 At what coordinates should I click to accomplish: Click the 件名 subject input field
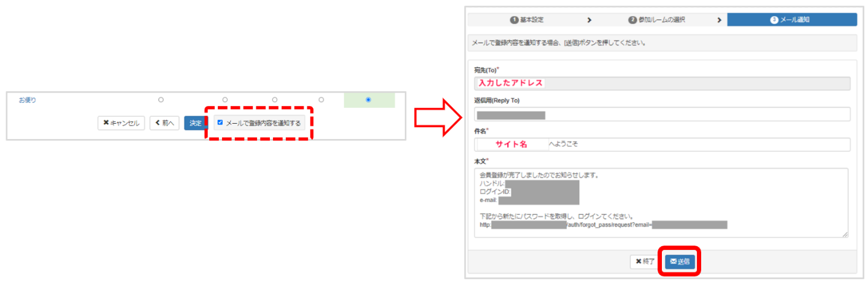coord(663,145)
